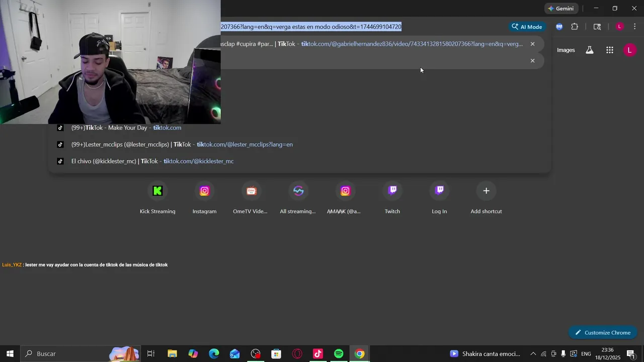Viewport: 644px width, 362px height.
Task: Open Copilot from the taskbar
Action: tap(193, 353)
